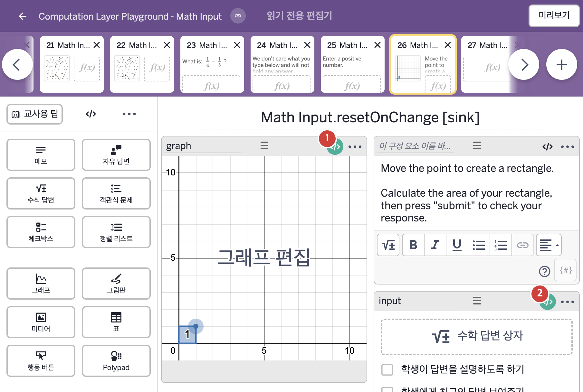
Task: Open screen 21 thumbnail
Action: pos(72,64)
